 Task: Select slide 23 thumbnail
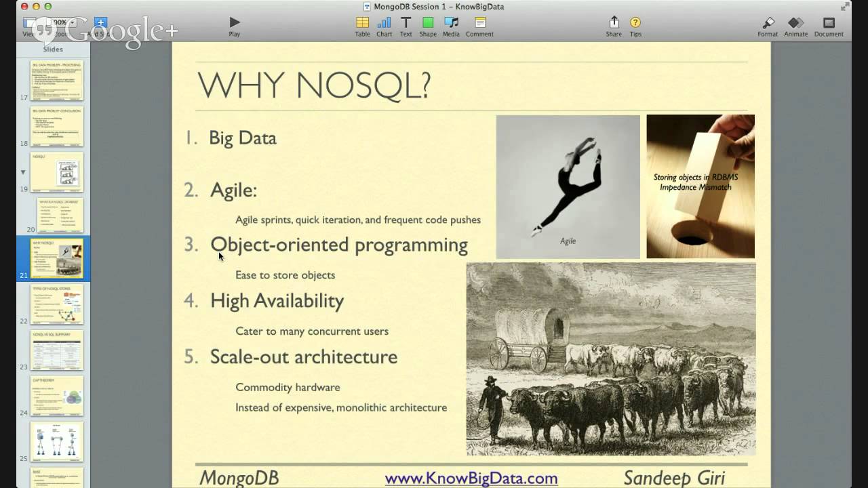(x=57, y=350)
